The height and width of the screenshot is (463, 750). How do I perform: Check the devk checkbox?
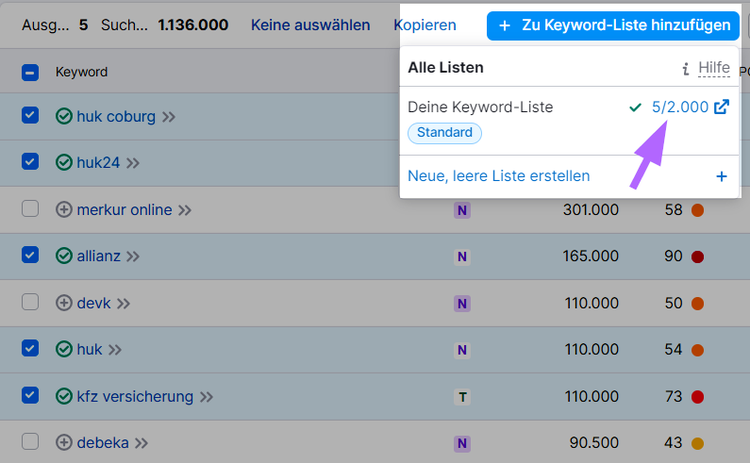pos(30,302)
